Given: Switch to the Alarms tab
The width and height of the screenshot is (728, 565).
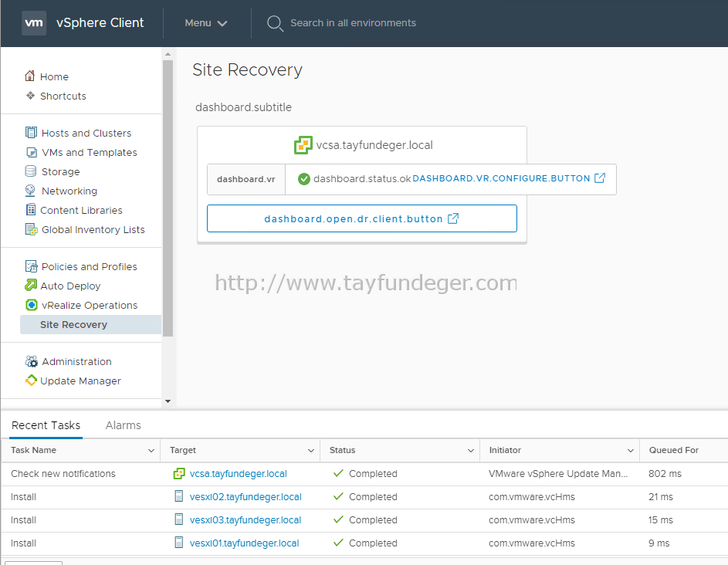Looking at the screenshot, I should pos(123,425).
